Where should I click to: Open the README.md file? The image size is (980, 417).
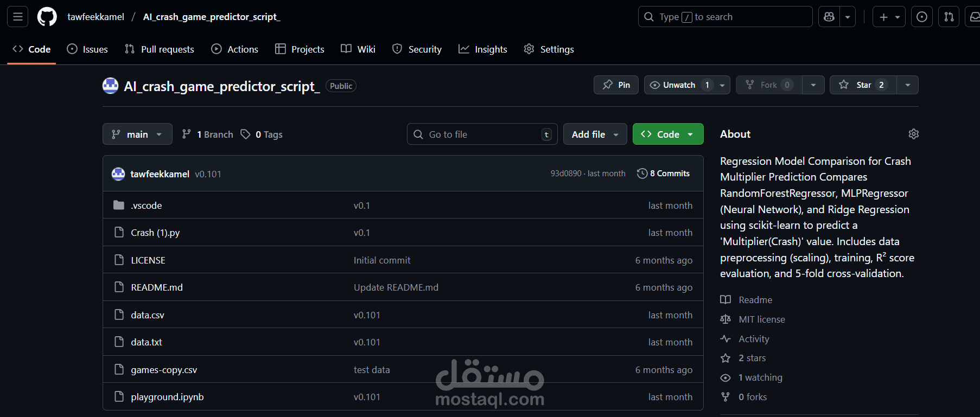(x=157, y=287)
